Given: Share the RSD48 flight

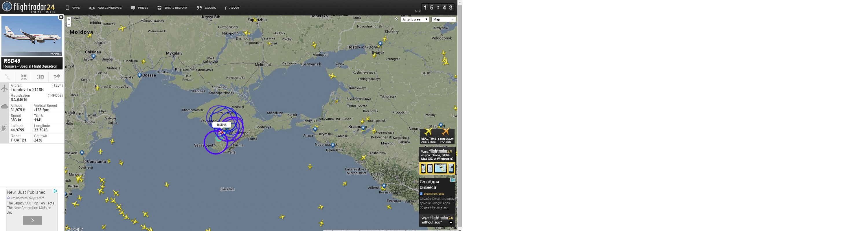Looking at the screenshot, I should tap(57, 77).
